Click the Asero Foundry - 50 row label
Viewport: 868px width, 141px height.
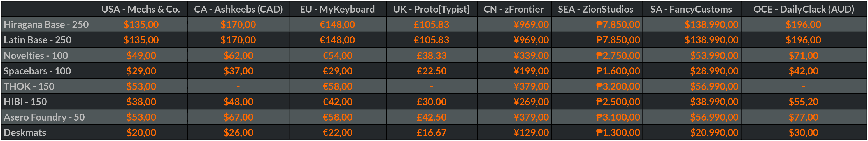pos(44,117)
